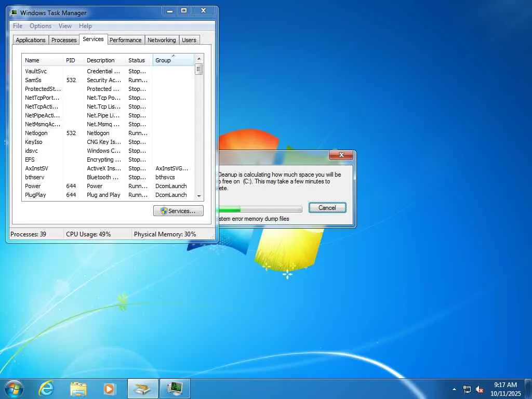The width and height of the screenshot is (532, 399).
Task: Select the NetTcpActi... service row
Action: pyautogui.click(x=108, y=107)
